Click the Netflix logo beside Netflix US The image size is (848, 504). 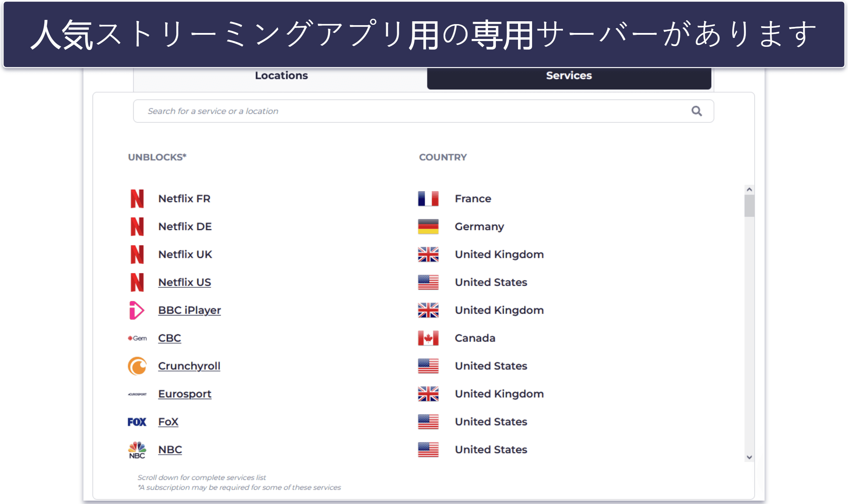point(137,282)
